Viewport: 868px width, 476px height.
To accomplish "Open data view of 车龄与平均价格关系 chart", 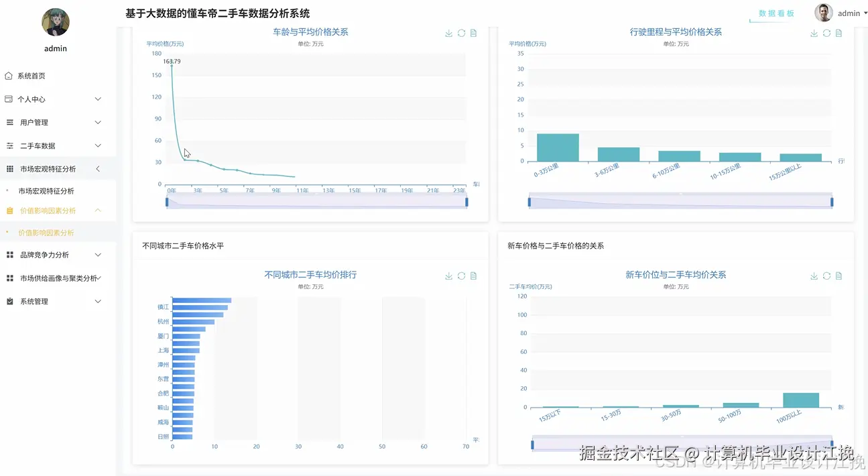I will (473, 34).
